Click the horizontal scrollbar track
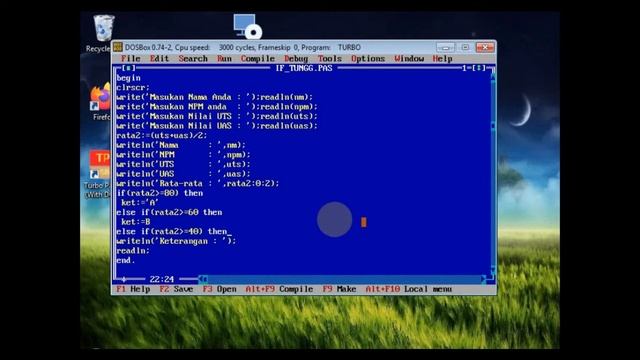The image size is (640, 360). [344, 279]
